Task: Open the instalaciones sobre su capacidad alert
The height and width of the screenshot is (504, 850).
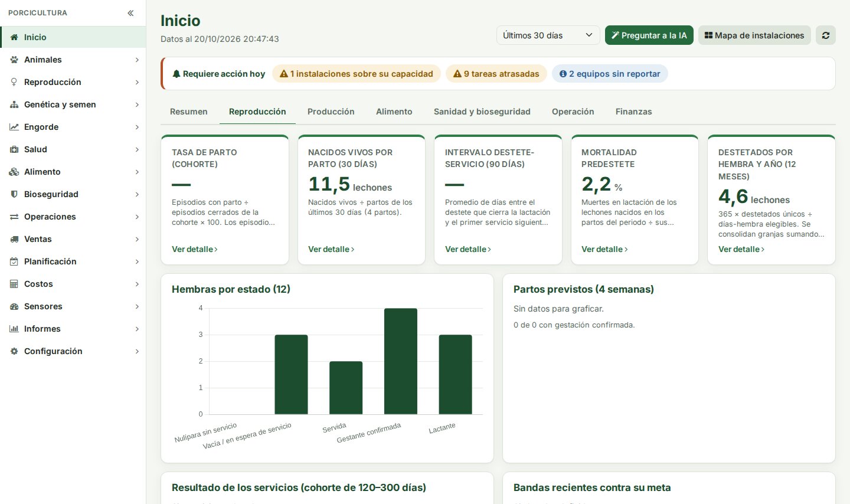Action: point(357,74)
